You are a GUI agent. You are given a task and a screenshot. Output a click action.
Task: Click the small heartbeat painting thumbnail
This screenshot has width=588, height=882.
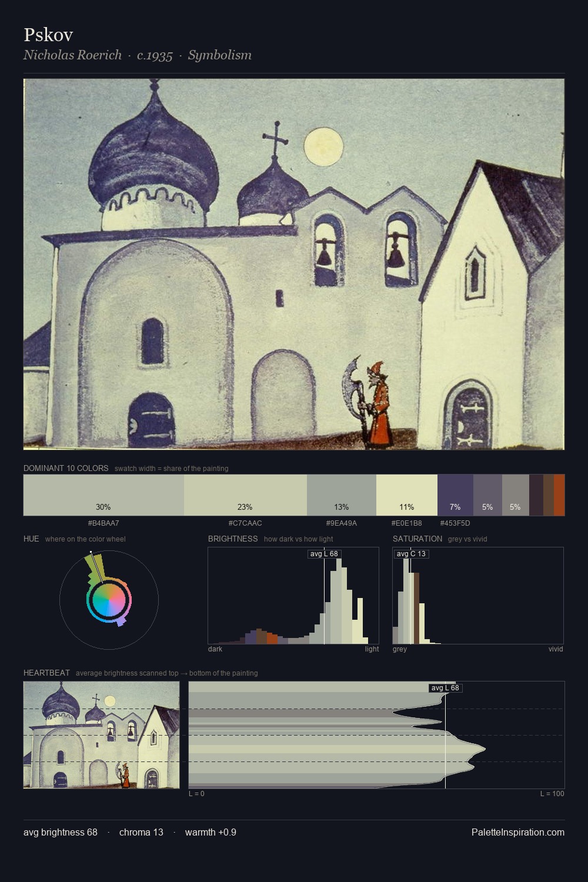coord(101,735)
